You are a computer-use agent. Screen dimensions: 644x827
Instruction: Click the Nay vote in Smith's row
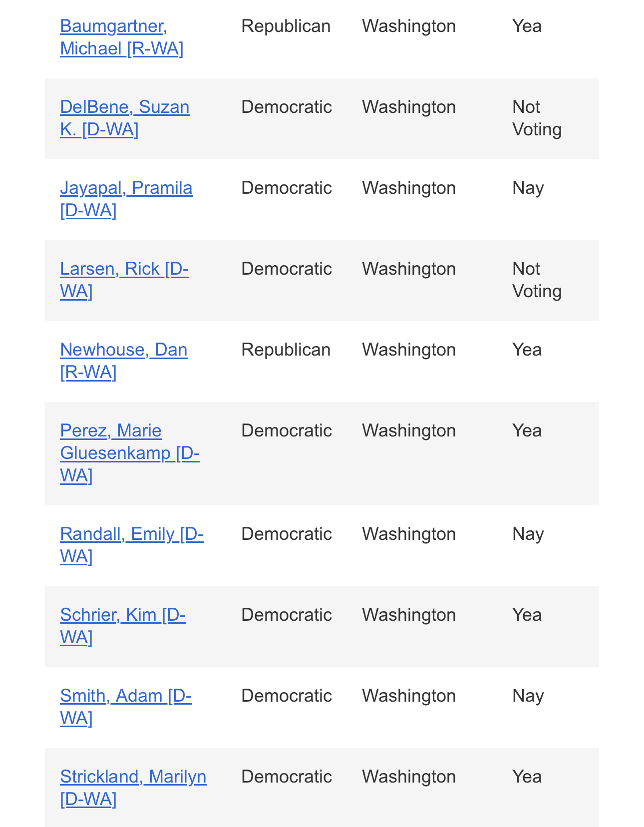(x=528, y=696)
